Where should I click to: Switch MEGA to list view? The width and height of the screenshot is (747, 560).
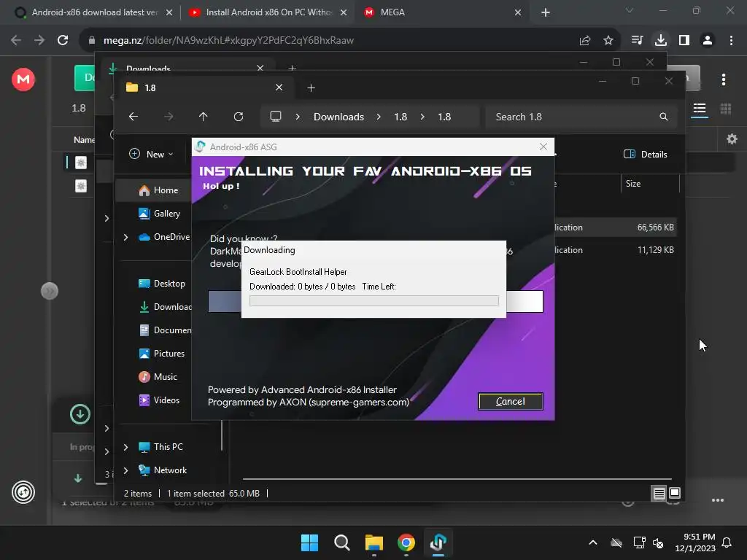point(700,109)
